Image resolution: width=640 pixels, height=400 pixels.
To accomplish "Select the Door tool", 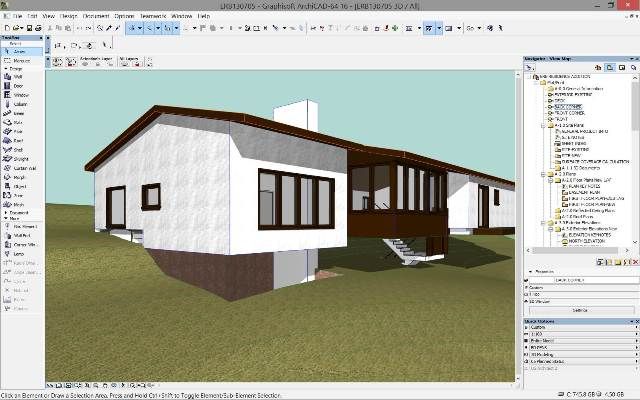I will pyautogui.click(x=21, y=86).
